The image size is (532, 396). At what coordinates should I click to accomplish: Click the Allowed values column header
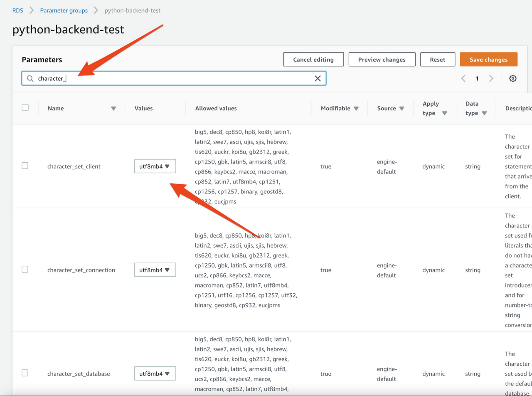click(216, 108)
